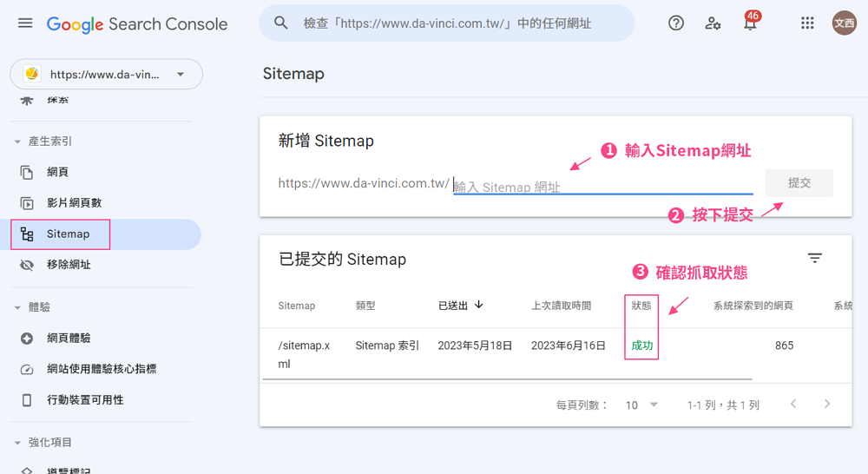Open the account avatar 文西
The image size is (868, 474).
tap(845, 23)
